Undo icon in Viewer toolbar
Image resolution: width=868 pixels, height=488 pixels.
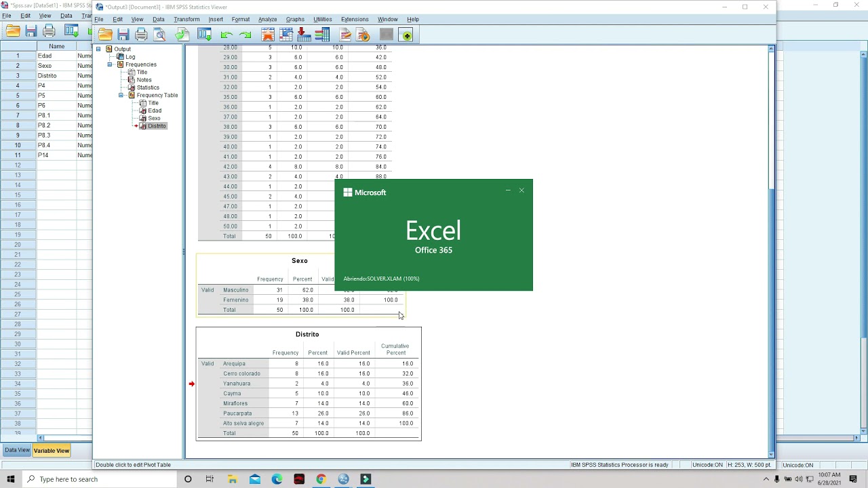click(x=226, y=35)
